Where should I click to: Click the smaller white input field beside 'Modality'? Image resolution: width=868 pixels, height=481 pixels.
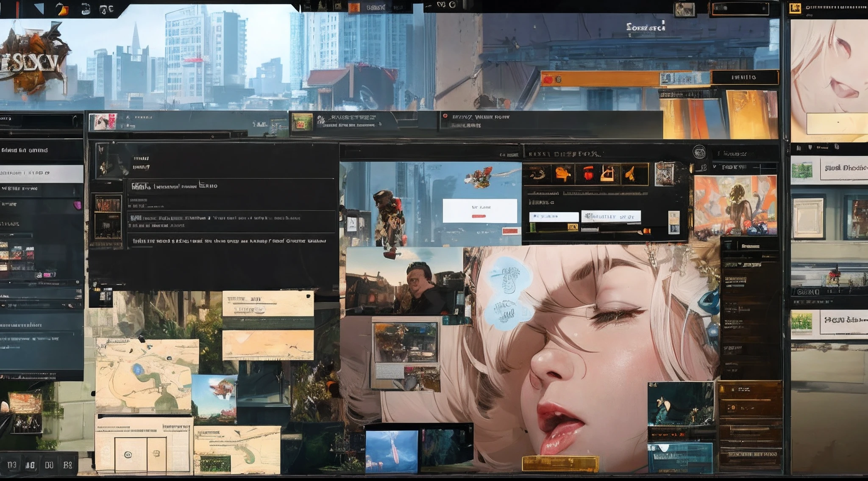[554, 216]
